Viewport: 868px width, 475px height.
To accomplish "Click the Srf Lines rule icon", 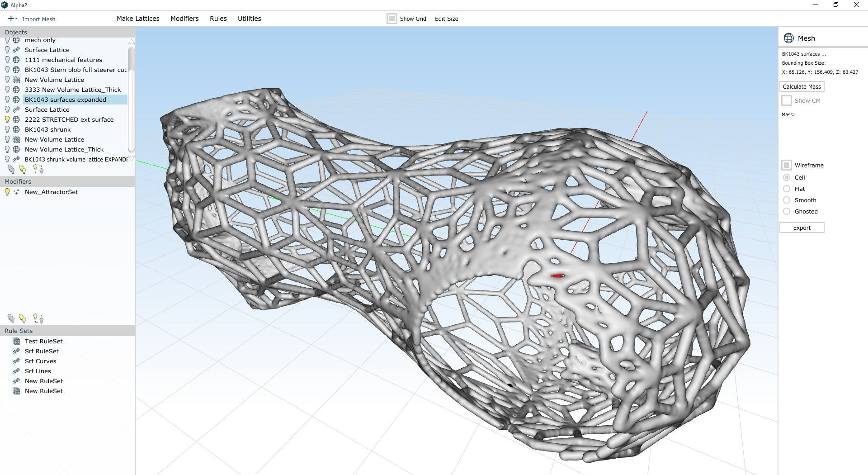I will pyautogui.click(x=16, y=371).
